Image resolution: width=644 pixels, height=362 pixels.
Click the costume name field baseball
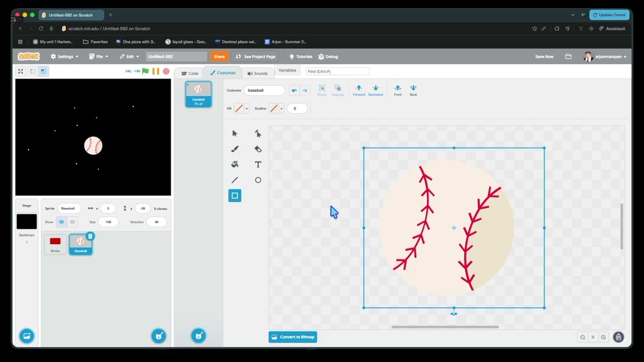click(x=265, y=90)
